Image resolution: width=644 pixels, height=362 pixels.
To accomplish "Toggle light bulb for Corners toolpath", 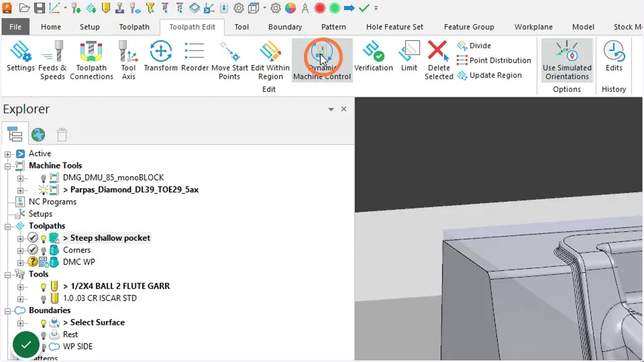I will (43, 250).
